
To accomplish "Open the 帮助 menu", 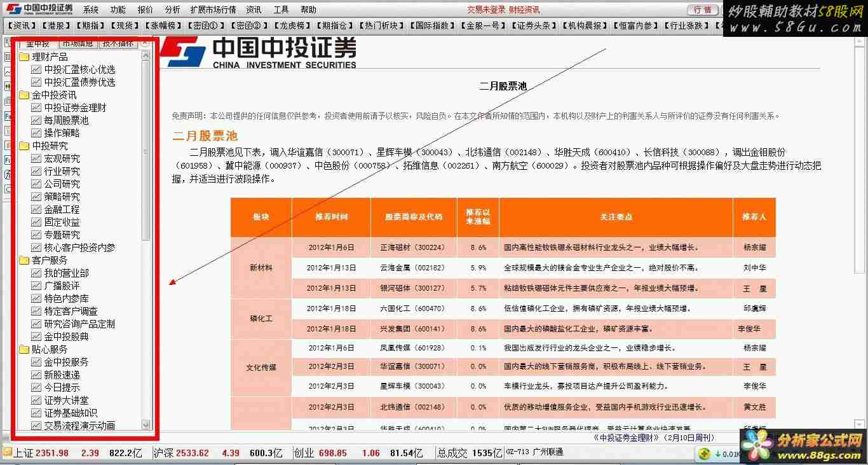I will [308, 10].
